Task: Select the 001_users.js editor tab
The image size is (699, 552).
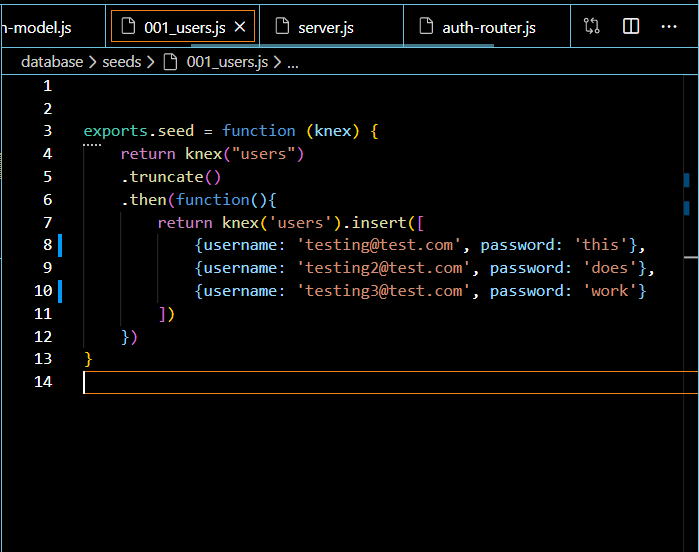Action: [183, 28]
